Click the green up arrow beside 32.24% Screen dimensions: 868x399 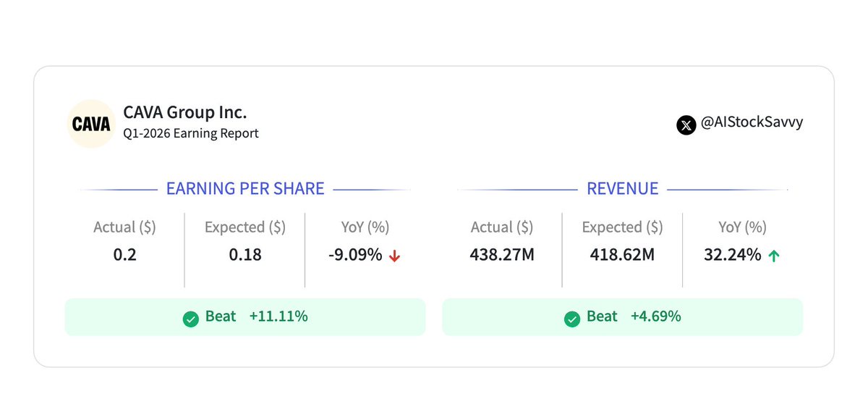coord(773,256)
